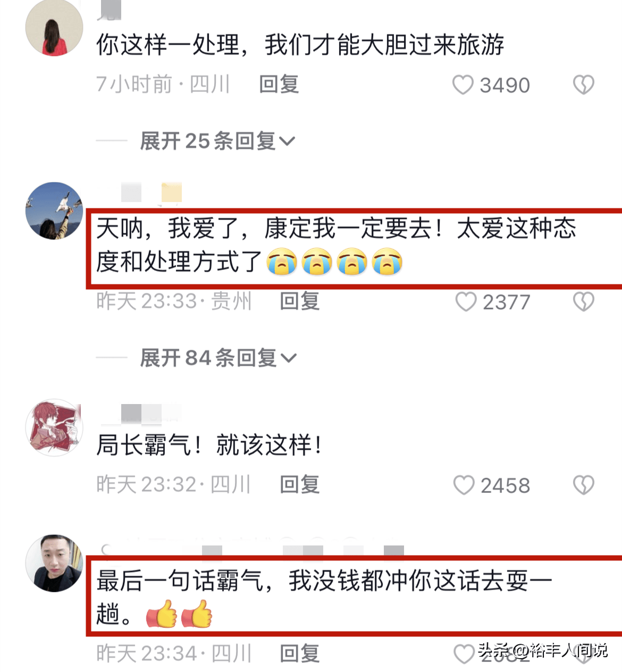Viewport: 622px width, 672px height.
Task: Click chevron next to 84条回复
Action: click(288, 359)
